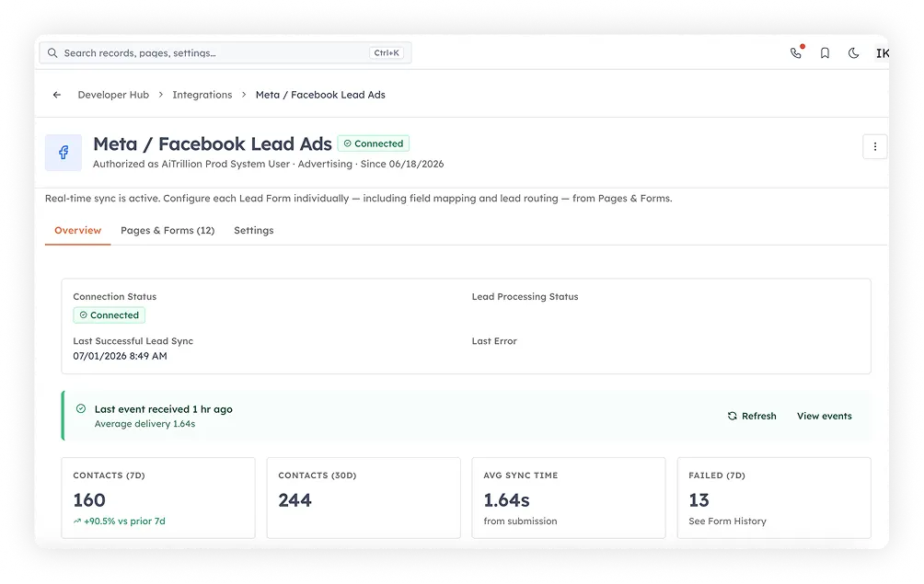
Task: Click the Last Error label
Action: pyautogui.click(x=494, y=341)
